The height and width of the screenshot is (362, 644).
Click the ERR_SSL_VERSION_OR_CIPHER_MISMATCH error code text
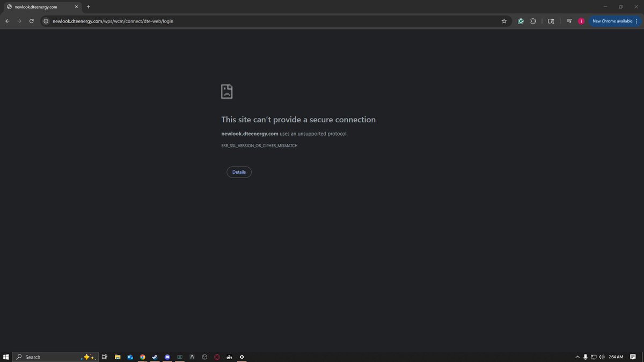coord(259,146)
